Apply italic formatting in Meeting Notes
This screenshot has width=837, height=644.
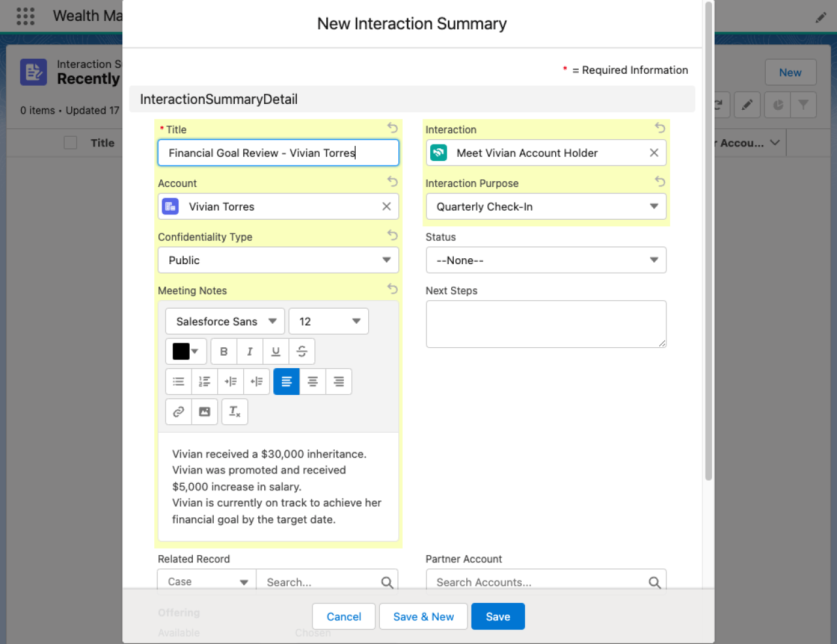250,352
